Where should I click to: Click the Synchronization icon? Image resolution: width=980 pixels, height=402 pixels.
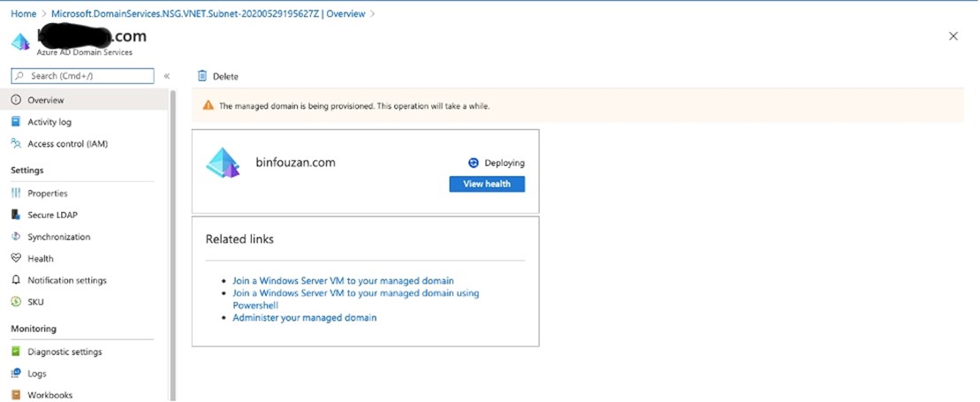coord(16,237)
